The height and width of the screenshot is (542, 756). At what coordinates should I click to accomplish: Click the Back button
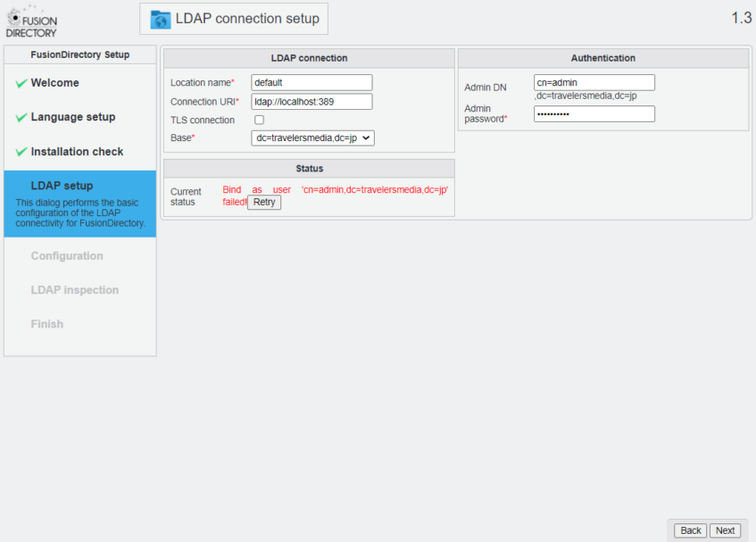coord(690,530)
